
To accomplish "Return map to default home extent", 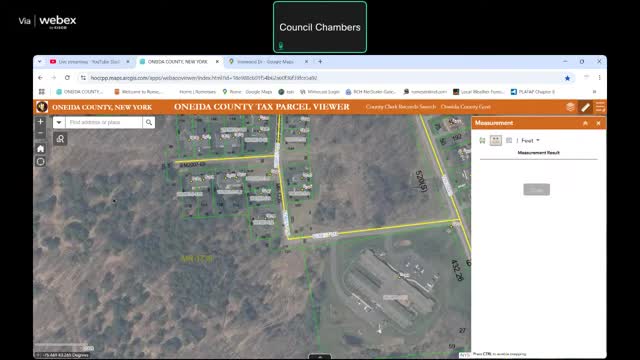I will click(x=40, y=149).
